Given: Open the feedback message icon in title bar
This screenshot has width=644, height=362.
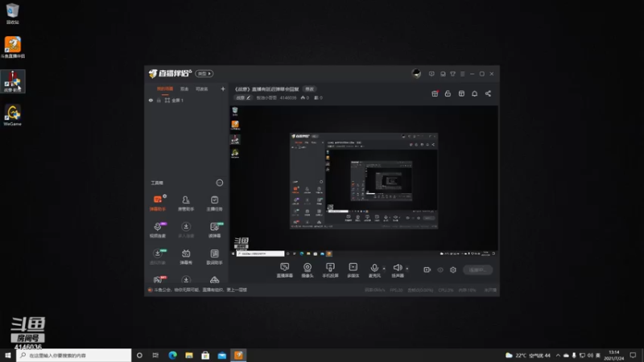Looking at the screenshot, I should [x=431, y=74].
